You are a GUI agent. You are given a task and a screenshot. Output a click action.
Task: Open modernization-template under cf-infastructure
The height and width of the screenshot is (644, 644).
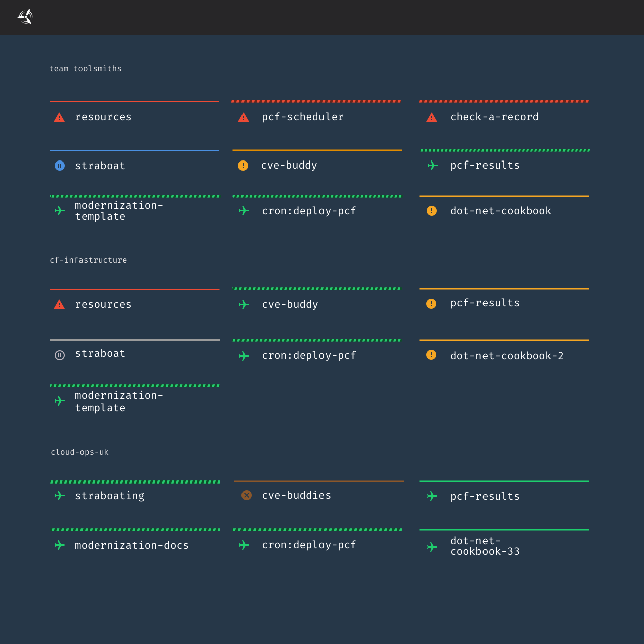click(x=119, y=401)
